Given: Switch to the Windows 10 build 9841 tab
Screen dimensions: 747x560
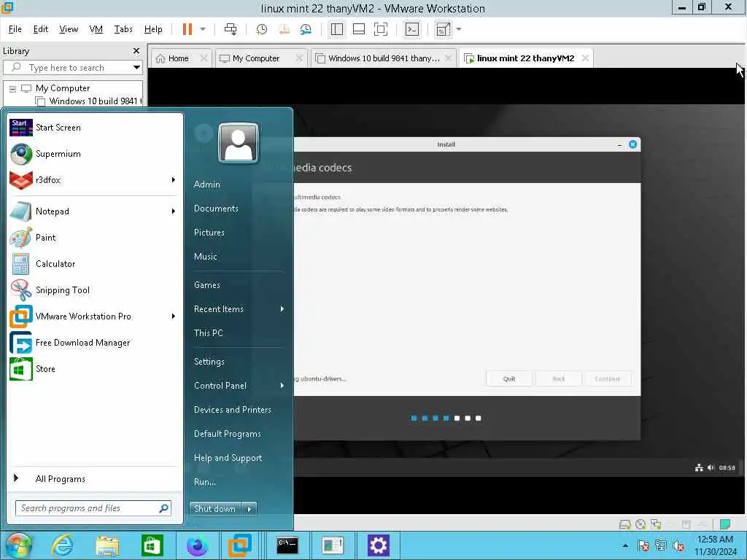Looking at the screenshot, I should pos(384,58).
